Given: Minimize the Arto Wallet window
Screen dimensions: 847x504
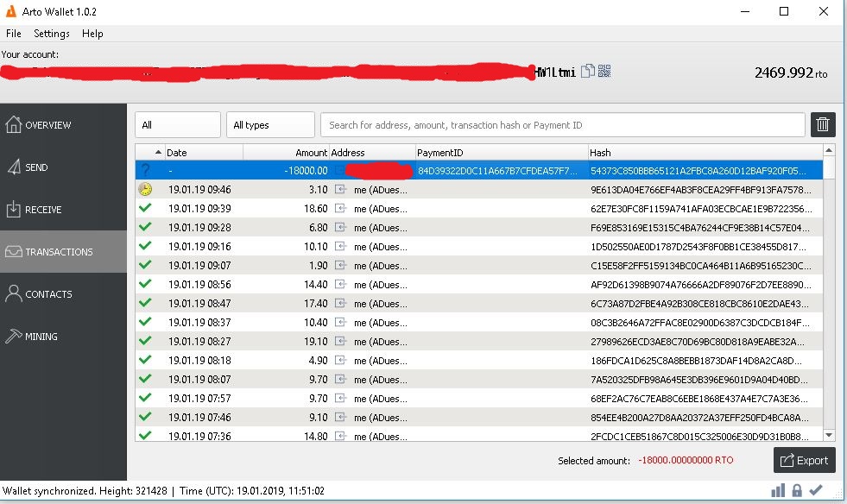Looking at the screenshot, I should pos(745,11).
